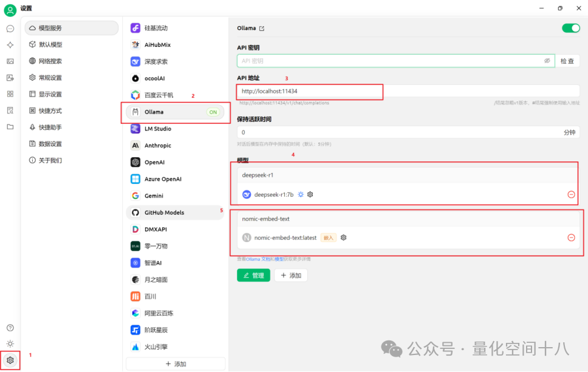The width and height of the screenshot is (588, 372).
Task: Open settings gear for deepseek-r1:7b
Action: 310,194
